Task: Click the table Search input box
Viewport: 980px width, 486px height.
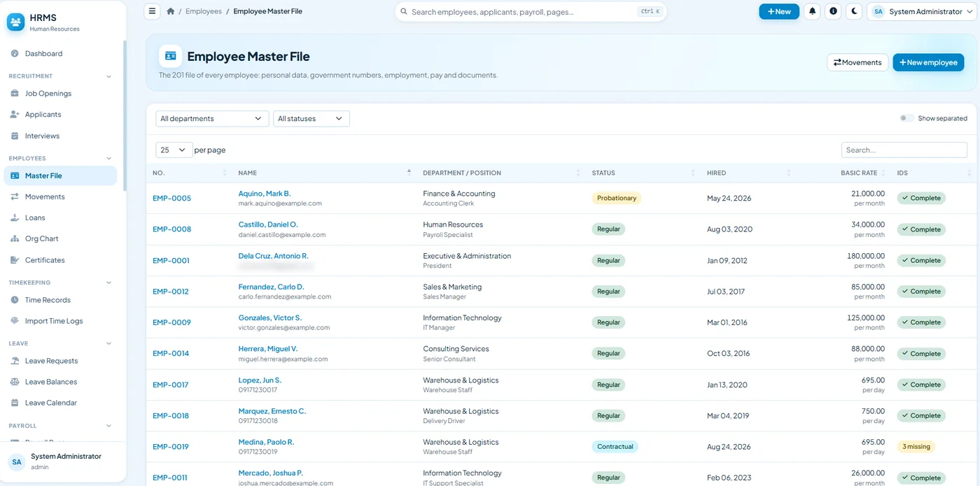Action: pos(904,150)
